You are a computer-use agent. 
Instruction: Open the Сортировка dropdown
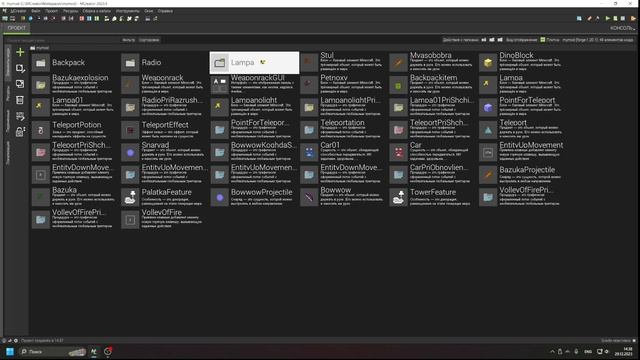(x=149, y=40)
